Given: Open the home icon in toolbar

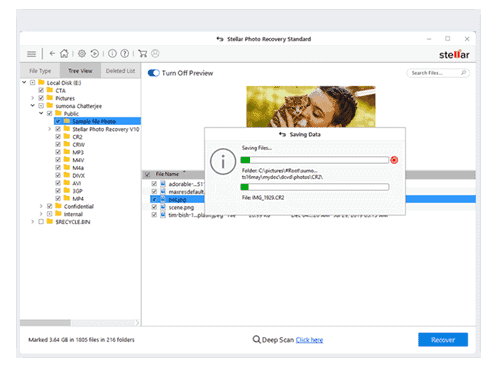Looking at the screenshot, I should [x=64, y=53].
